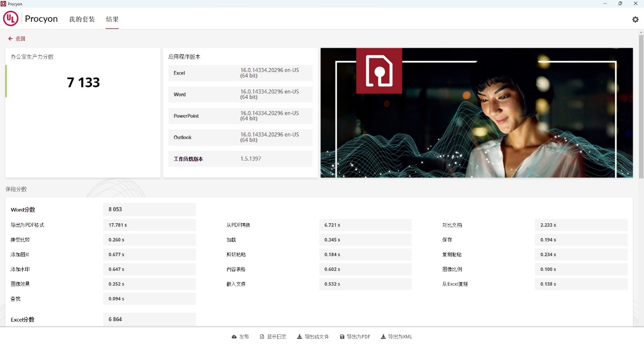Image resolution: width=644 pixels, height=346 pixels.
Task: Open settings with the gear icon
Action: (635, 19)
